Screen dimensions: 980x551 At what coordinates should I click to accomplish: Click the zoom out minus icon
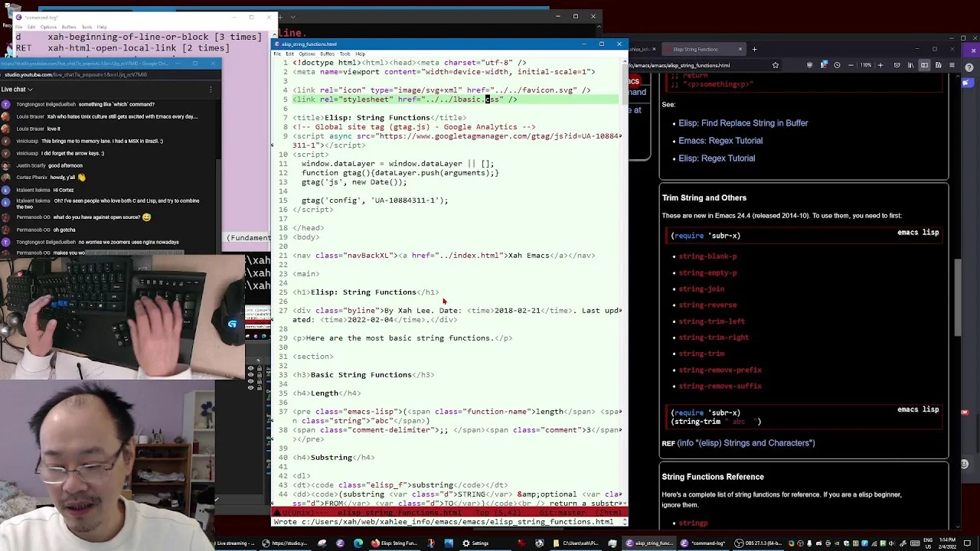click(x=851, y=65)
